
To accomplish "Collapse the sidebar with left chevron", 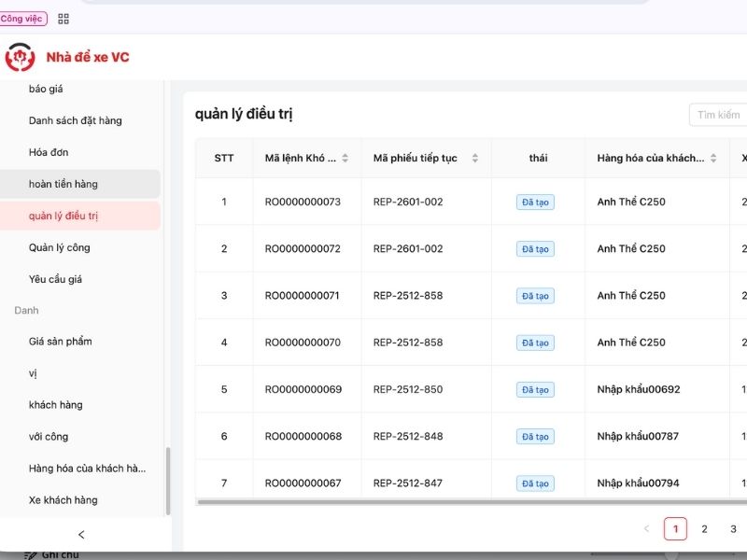I will (x=81, y=535).
